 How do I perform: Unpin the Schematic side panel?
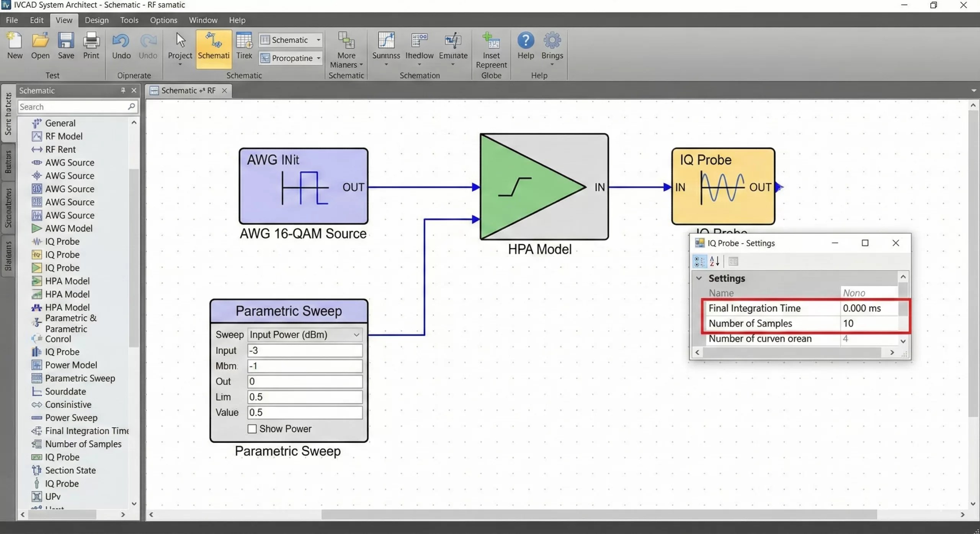pyautogui.click(x=122, y=90)
